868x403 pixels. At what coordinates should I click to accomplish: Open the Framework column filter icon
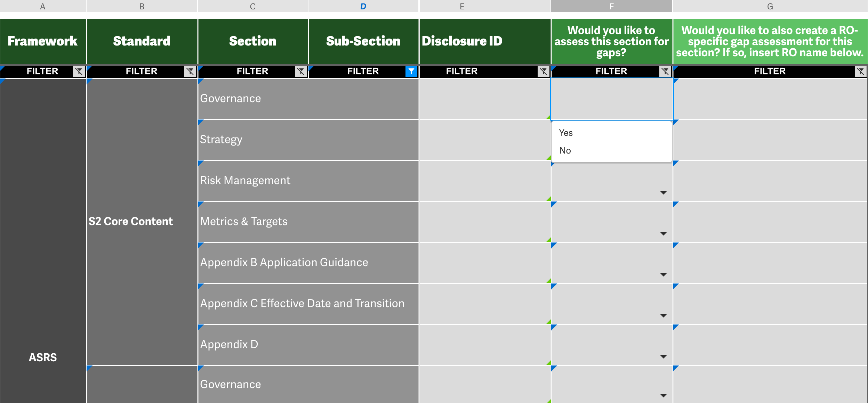coord(79,71)
